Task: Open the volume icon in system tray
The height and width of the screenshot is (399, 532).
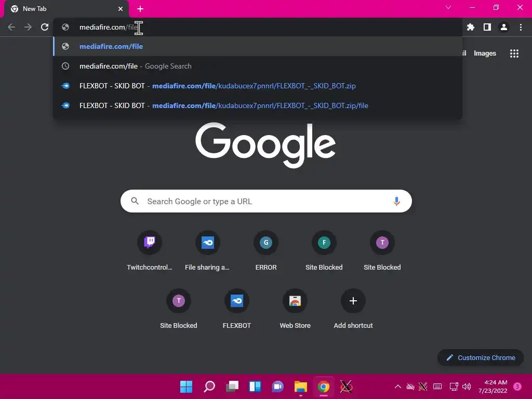Action: pos(467,387)
